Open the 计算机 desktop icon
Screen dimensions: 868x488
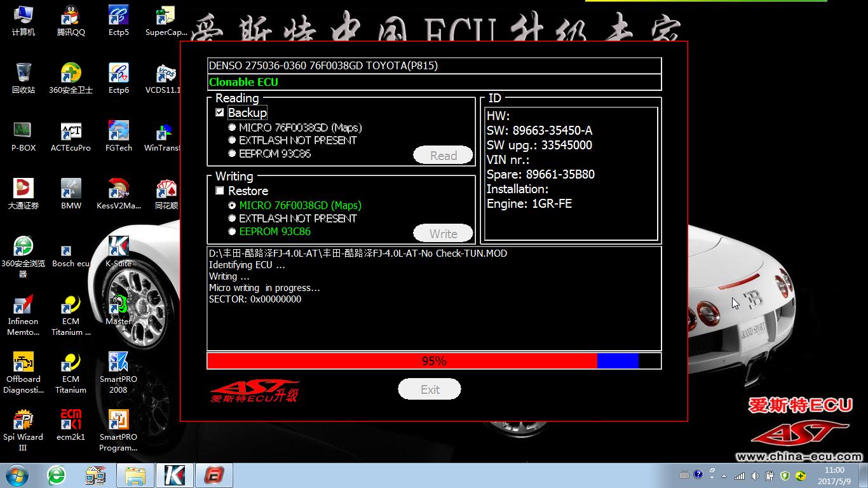coord(23,20)
